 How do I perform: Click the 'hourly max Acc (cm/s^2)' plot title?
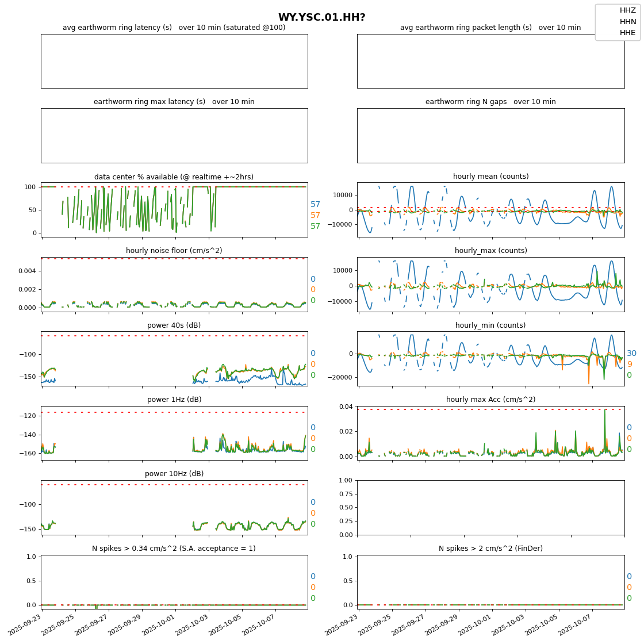tap(490, 400)
